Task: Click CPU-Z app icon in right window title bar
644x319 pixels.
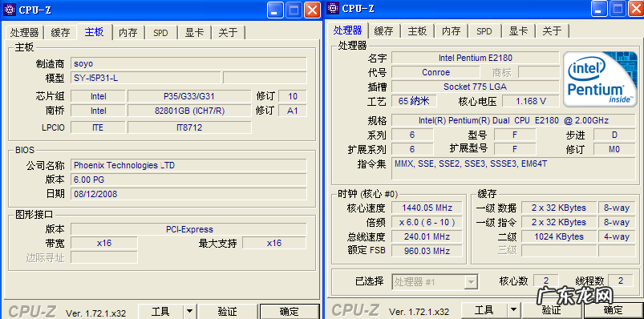Action: pos(334,8)
